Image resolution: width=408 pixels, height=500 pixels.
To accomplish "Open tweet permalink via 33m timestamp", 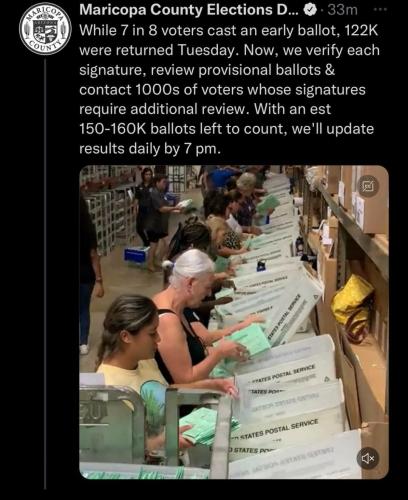I will click(342, 10).
